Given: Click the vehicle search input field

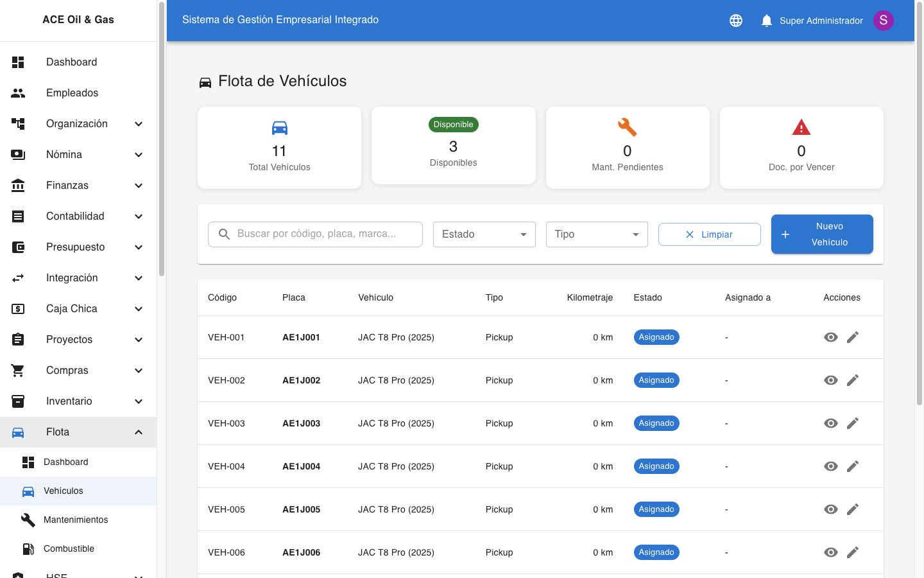Looking at the screenshot, I should [324, 234].
